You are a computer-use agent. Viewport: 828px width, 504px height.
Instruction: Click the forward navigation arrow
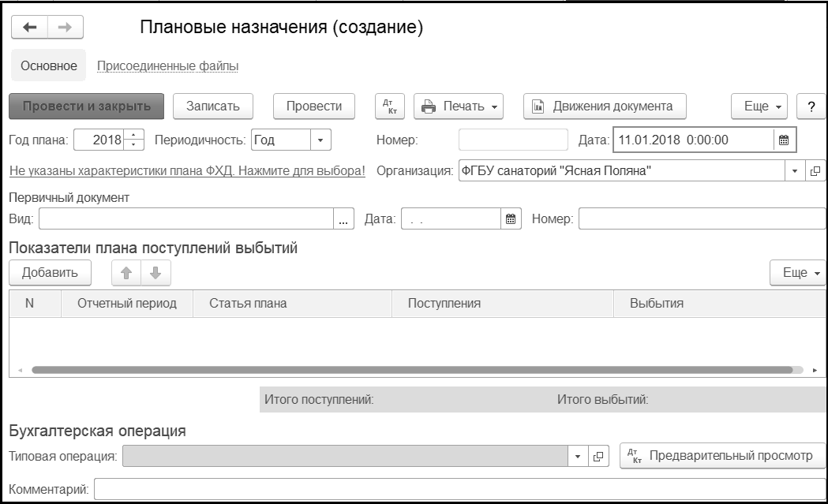[x=66, y=28]
